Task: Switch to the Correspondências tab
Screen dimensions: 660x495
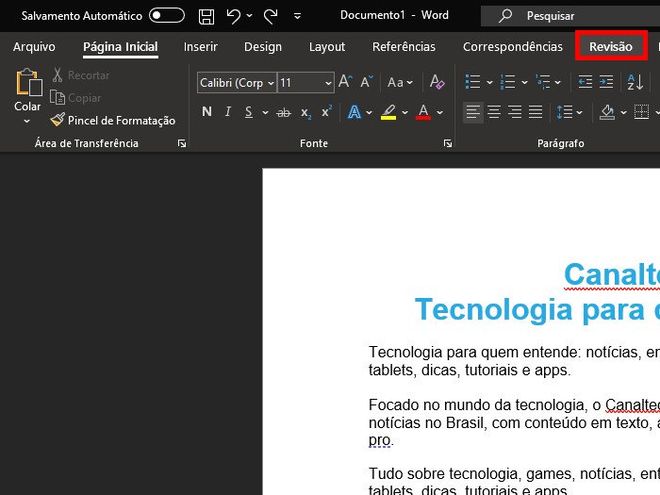Action: tap(513, 46)
